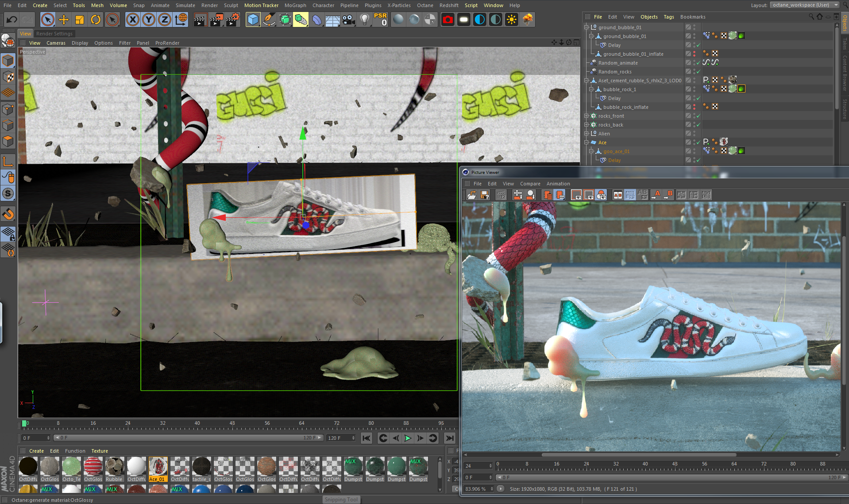Toggle enable checkmark for Ace object
Screen dimensions: 849x504
698,142
